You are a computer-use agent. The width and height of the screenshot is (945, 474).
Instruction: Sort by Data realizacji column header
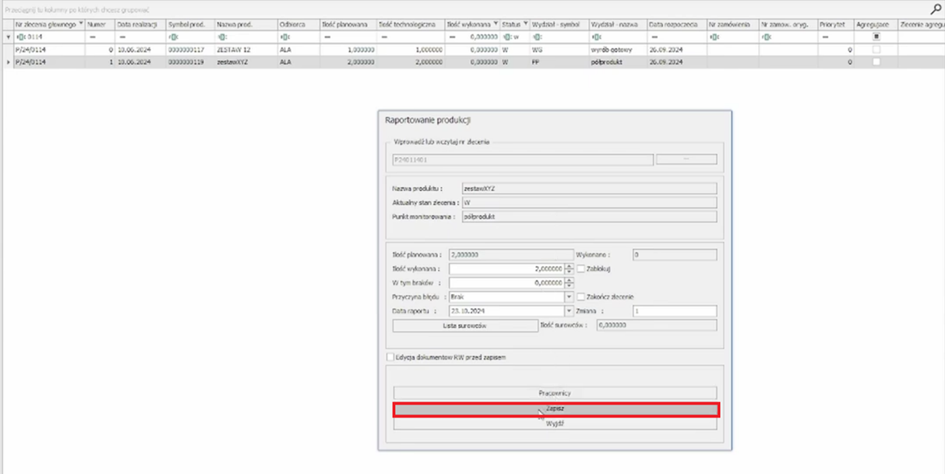point(137,22)
